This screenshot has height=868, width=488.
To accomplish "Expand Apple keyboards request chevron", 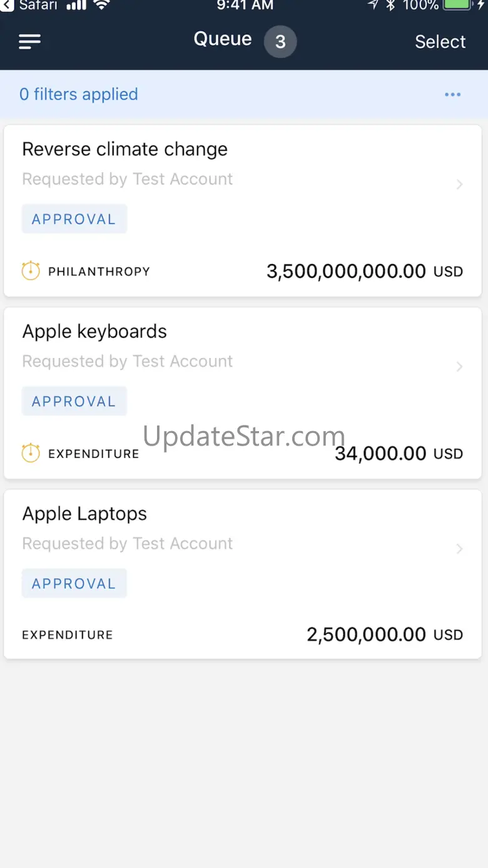I will coord(459,366).
